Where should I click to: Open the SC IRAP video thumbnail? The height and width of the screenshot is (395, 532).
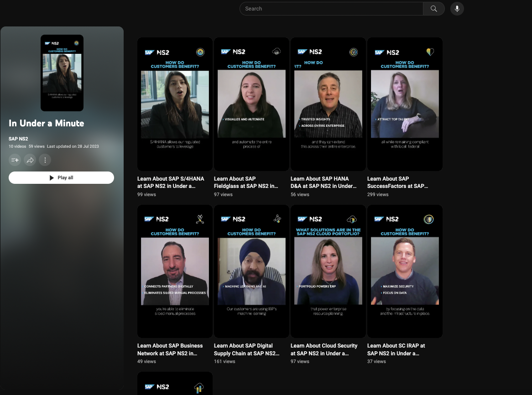405,271
